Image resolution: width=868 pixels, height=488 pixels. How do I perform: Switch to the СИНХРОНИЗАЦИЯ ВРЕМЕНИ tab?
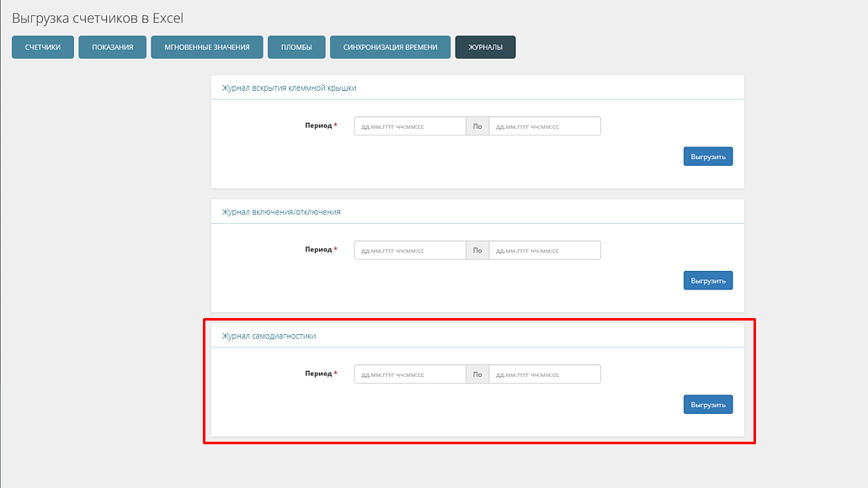390,47
